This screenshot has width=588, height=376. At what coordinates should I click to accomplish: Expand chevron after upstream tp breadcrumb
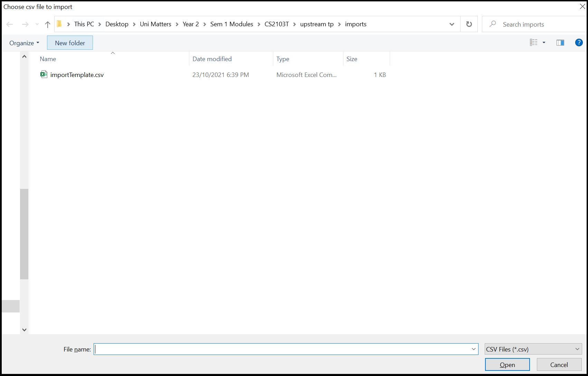click(x=339, y=24)
